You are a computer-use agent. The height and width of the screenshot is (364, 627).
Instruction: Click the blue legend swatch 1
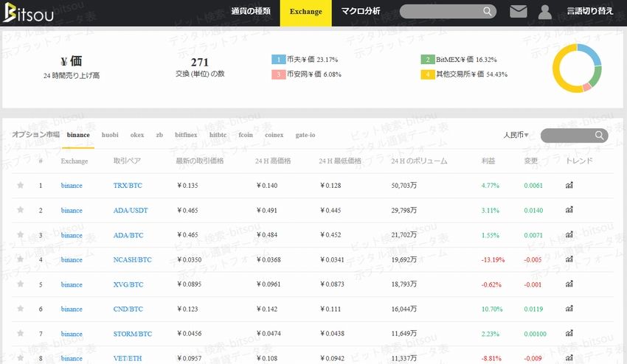(278, 60)
